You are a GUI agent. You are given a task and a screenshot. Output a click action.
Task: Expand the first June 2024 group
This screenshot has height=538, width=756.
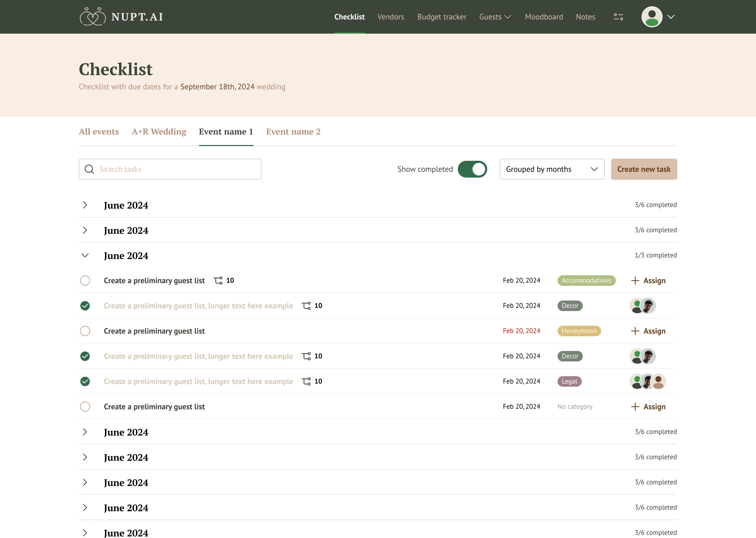tap(85, 205)
